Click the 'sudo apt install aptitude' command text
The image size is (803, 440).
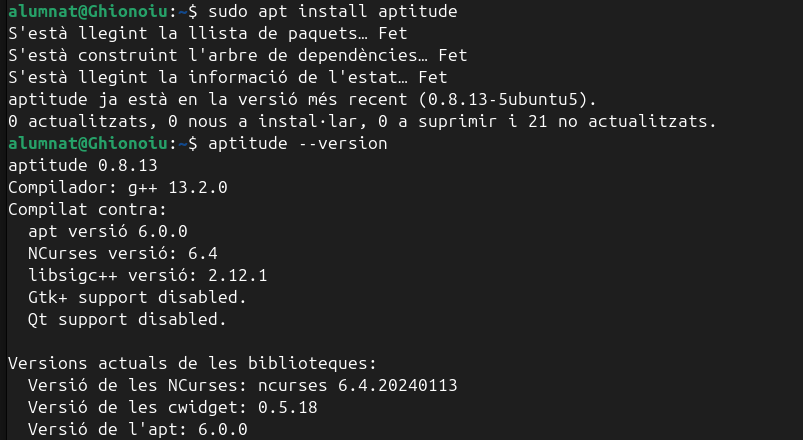319,11
